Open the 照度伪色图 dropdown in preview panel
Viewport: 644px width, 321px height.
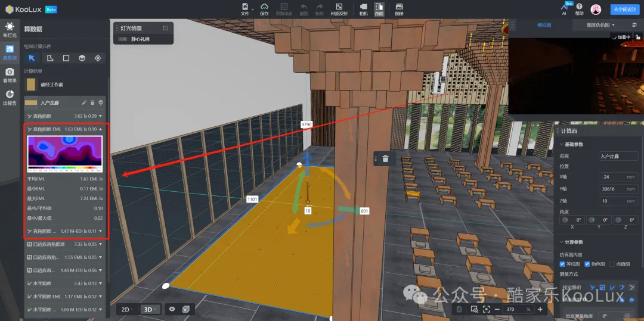602,25
